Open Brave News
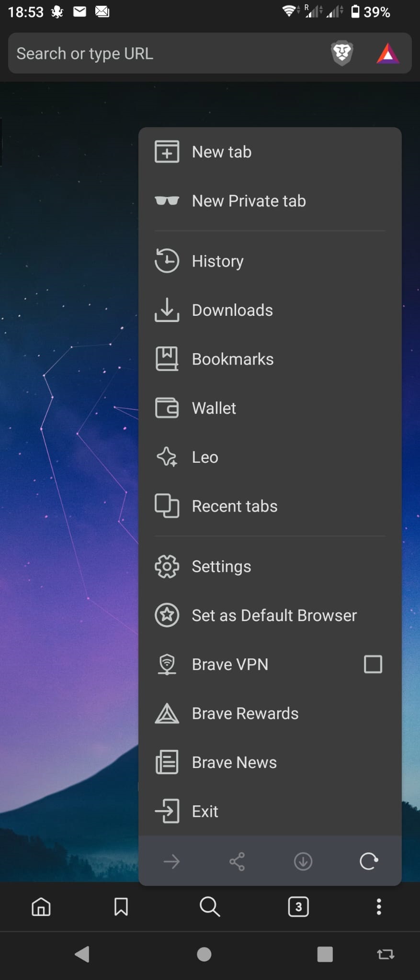 270,762
